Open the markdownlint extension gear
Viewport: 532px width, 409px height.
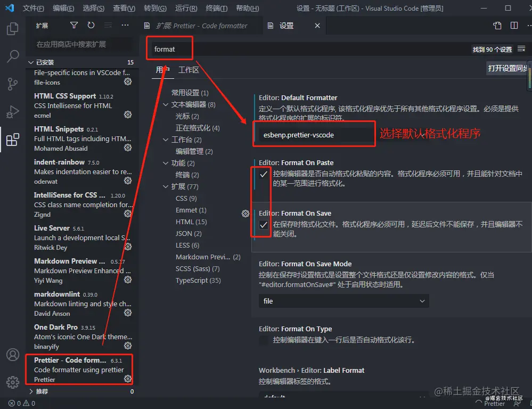[x=128, y=313]
